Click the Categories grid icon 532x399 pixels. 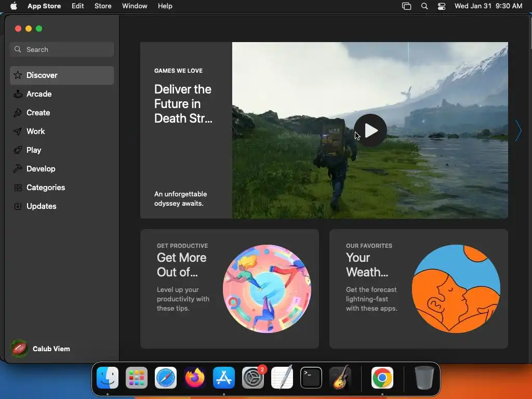point(18,187)
